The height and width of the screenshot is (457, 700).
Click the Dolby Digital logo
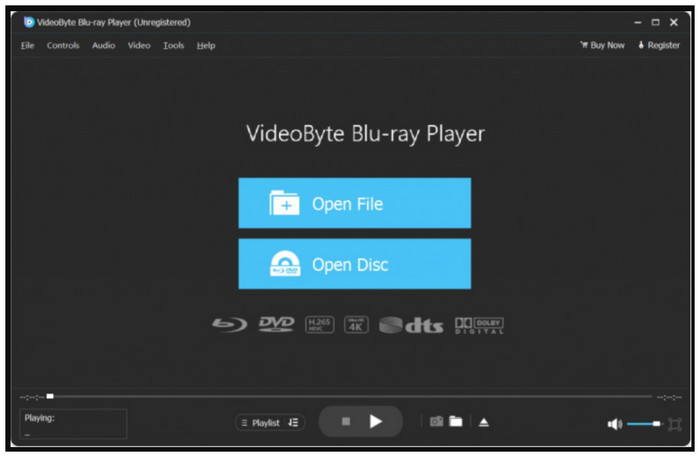click(x=479, y=325)
